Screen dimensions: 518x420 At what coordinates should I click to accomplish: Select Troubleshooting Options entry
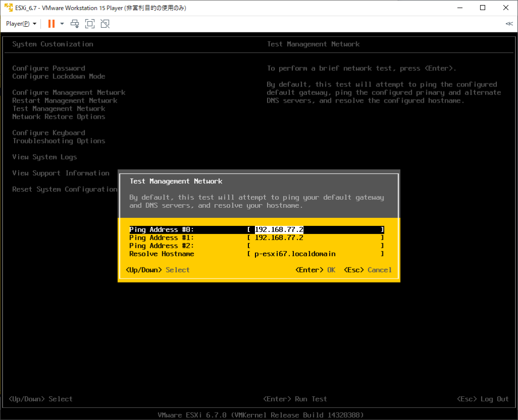(x=59, y=141)
